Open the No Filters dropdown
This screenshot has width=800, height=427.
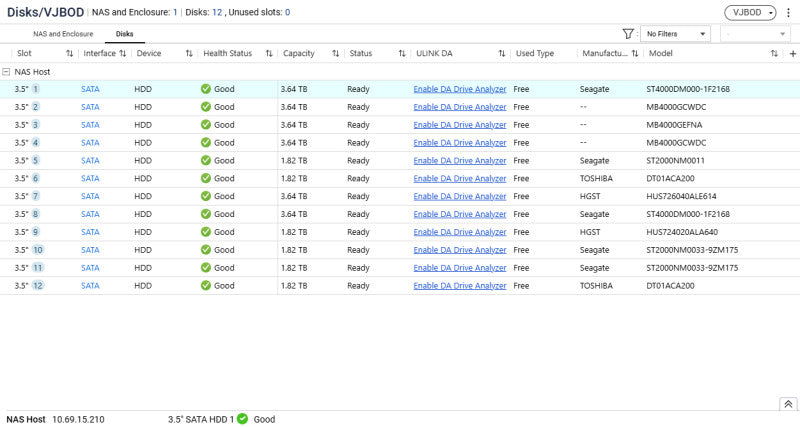[675, 34]
